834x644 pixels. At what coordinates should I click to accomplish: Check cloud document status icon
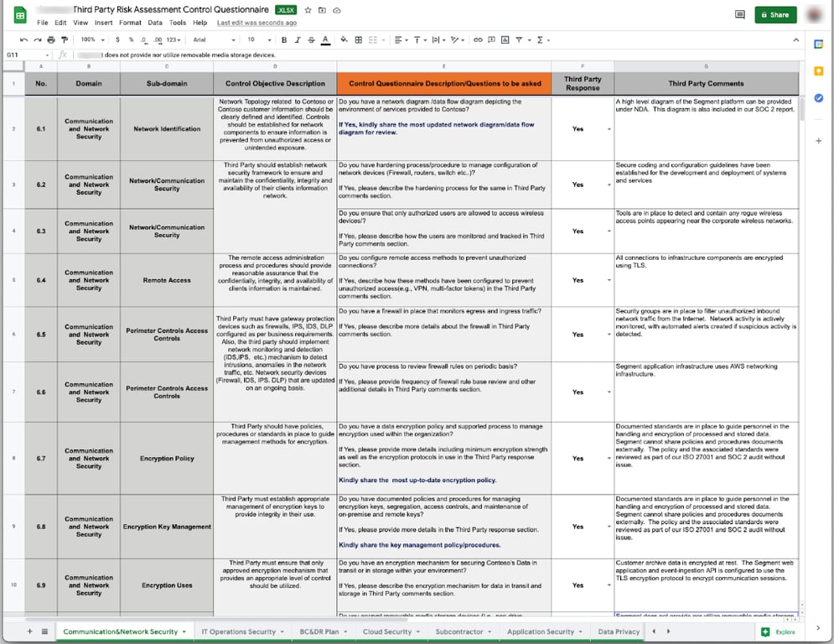click(x=337, y=10)
